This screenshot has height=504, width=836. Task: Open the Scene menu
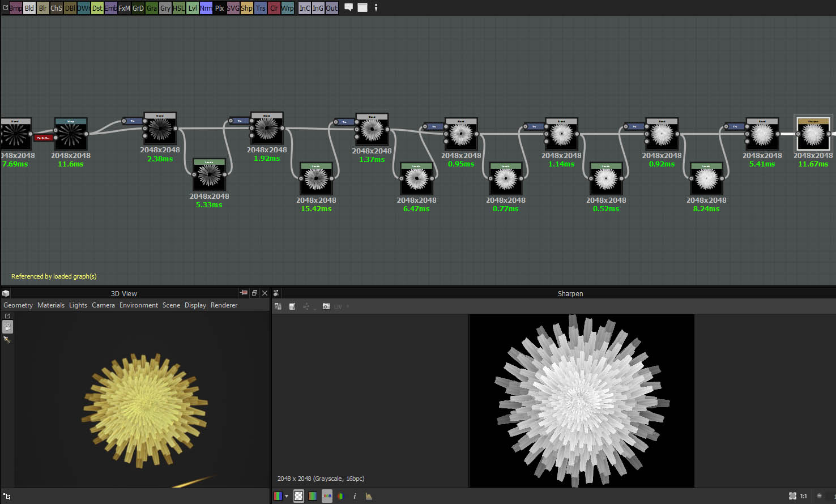click(171, 305)
